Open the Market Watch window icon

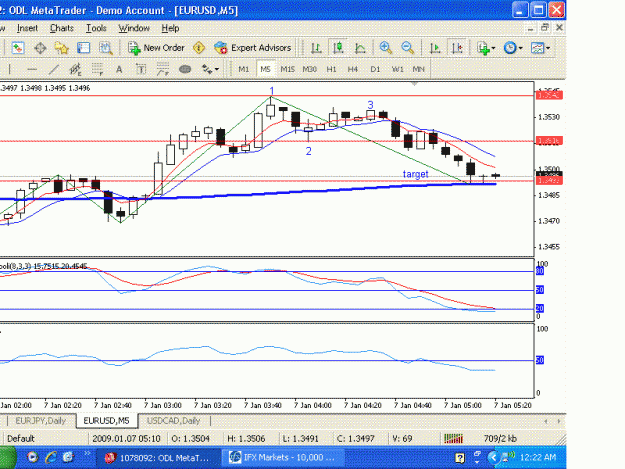[18, 48]
